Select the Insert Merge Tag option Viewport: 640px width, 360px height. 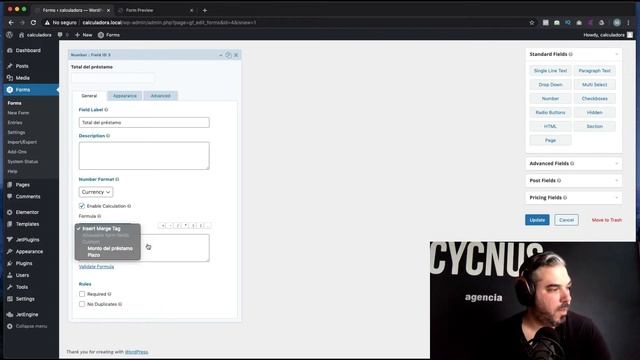tap(101, 229)
